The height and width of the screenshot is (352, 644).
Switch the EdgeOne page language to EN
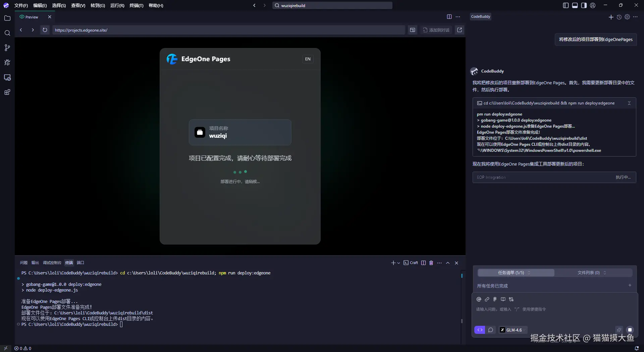pos(308,59)
